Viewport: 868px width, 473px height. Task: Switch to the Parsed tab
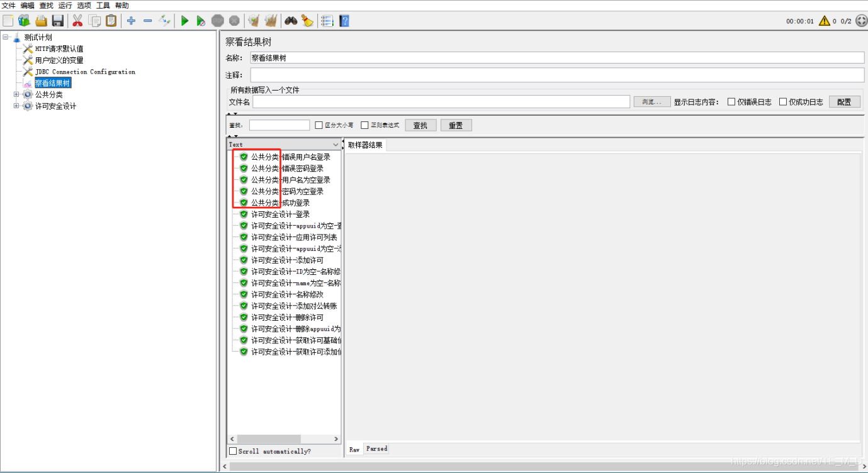coord(376,449)
